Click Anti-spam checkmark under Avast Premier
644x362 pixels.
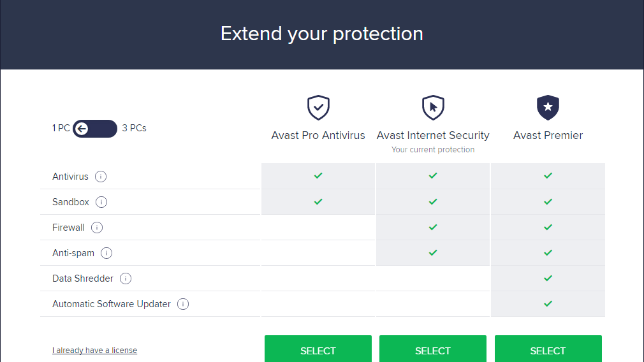[548, 253]
